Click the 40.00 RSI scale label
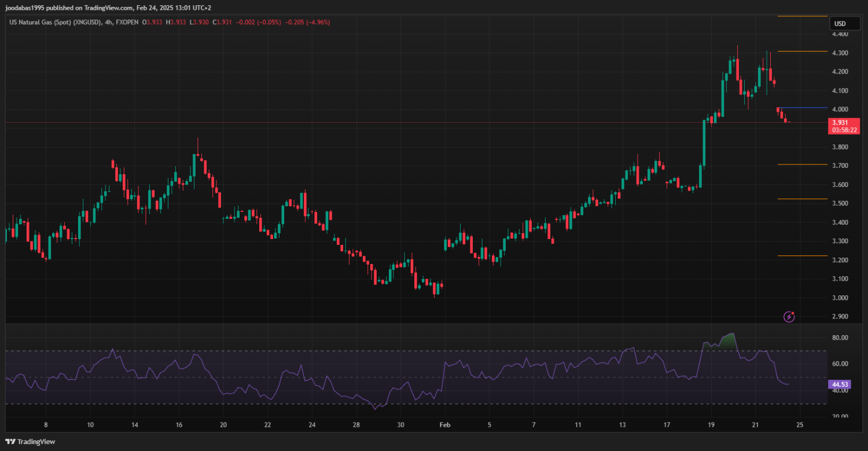This screenshot has width=868, height=451. point(840,390)
